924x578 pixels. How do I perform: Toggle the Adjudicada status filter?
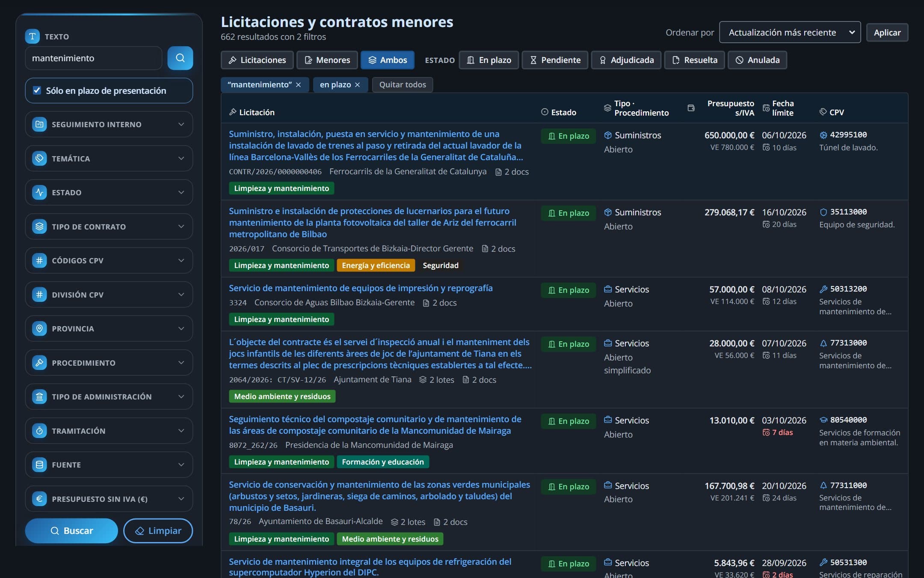pos(626,60)
